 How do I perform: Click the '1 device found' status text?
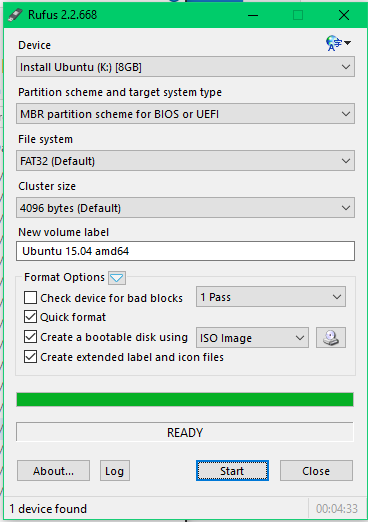tap(48, 509)
